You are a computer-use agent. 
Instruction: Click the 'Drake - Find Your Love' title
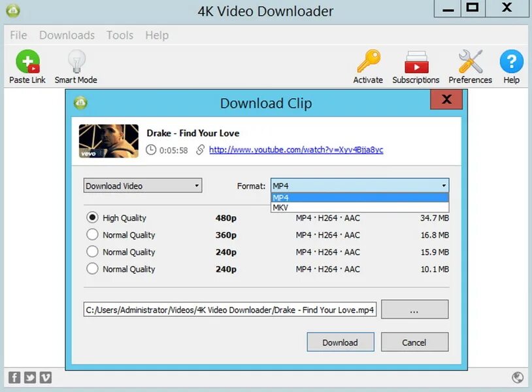[x=193, y=133]
